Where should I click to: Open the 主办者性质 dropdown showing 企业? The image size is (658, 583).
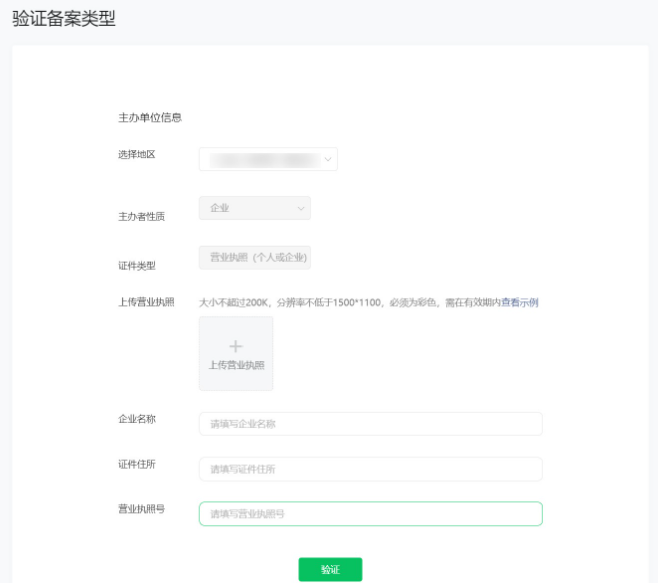click(x=255, y=208)
